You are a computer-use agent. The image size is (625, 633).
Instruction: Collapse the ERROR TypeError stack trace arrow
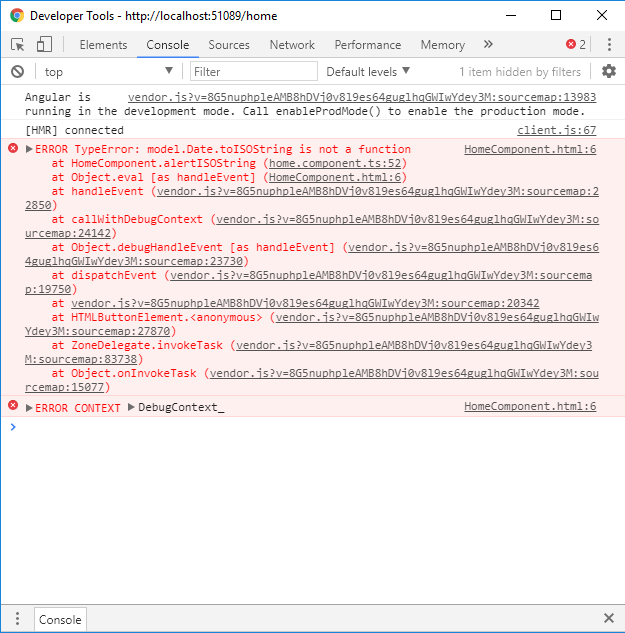tap(29, 149)
